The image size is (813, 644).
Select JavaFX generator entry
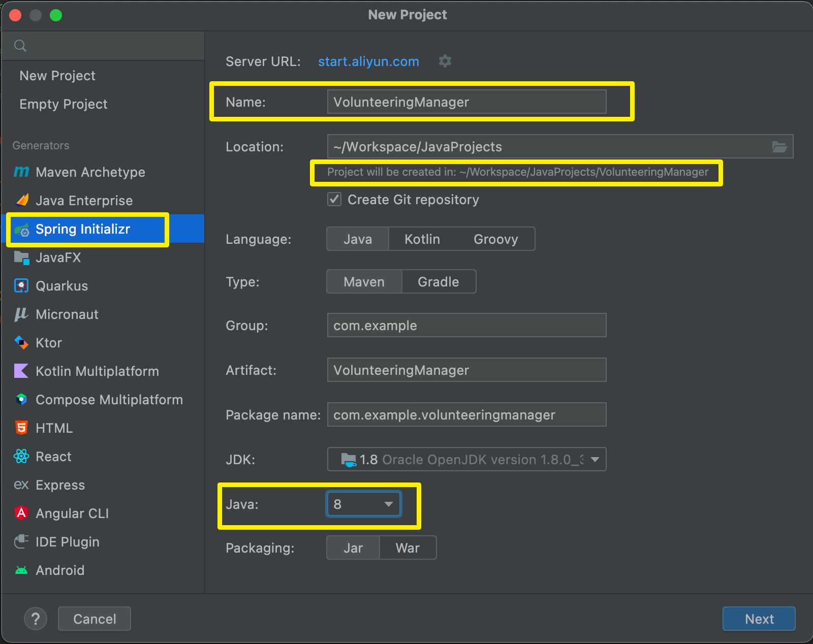click(x=103, y=257)
